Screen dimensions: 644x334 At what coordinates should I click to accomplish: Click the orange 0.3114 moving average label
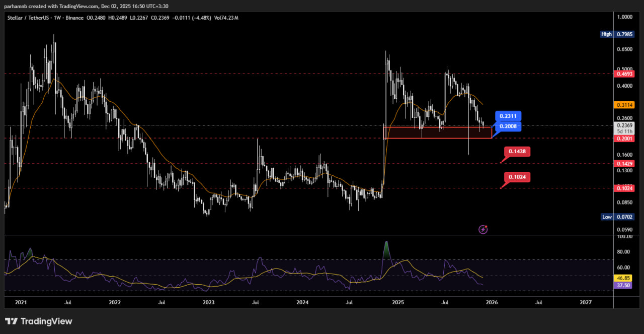point(625,105)
